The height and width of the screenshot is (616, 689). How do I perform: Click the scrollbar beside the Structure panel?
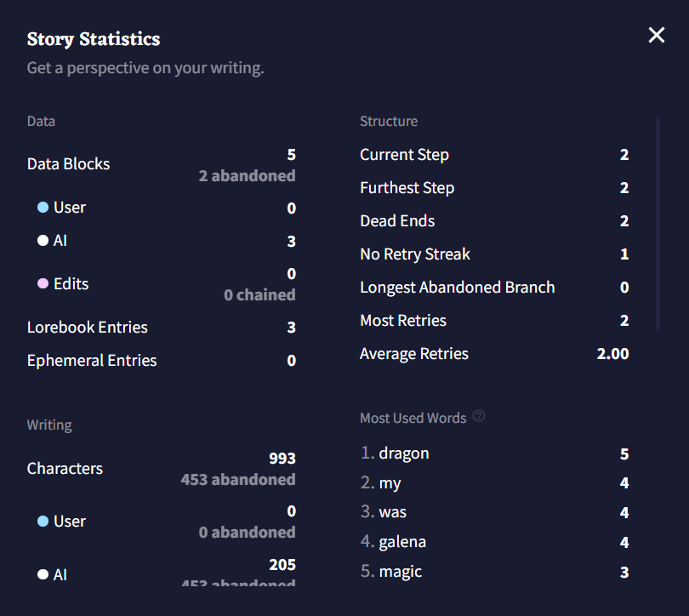coord(656,221)
